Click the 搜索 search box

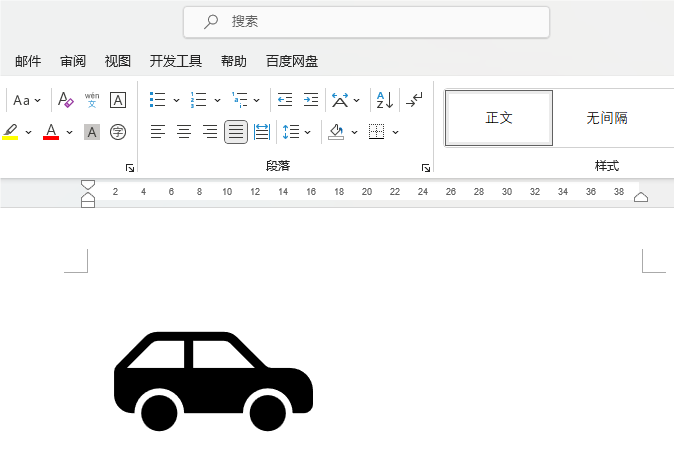pyautogui.click(x=366, y=21)
